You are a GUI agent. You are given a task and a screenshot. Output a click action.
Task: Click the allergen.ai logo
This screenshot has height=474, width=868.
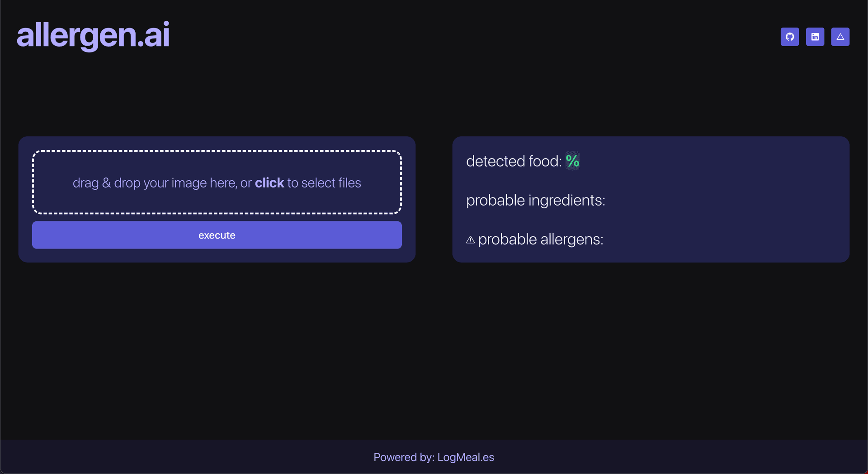pos(93,36)
